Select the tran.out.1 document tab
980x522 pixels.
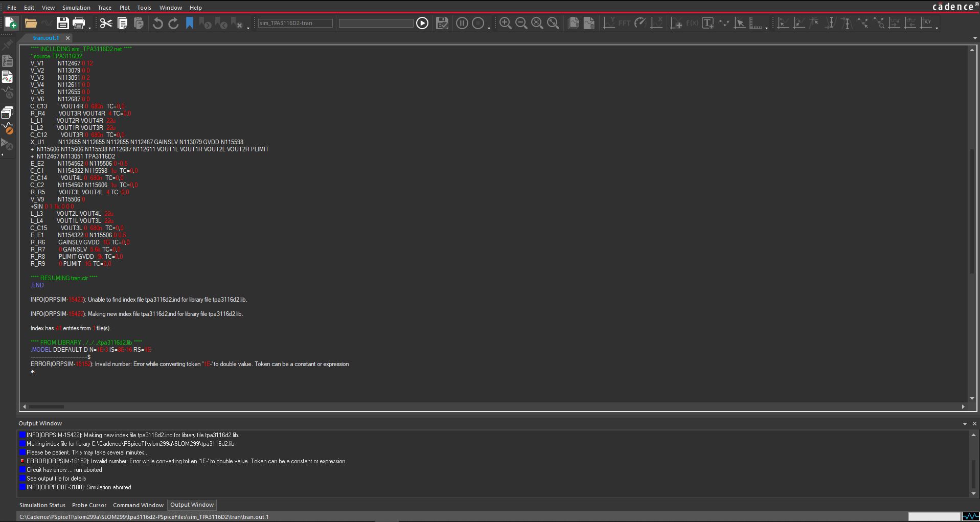tap(45, 38)
